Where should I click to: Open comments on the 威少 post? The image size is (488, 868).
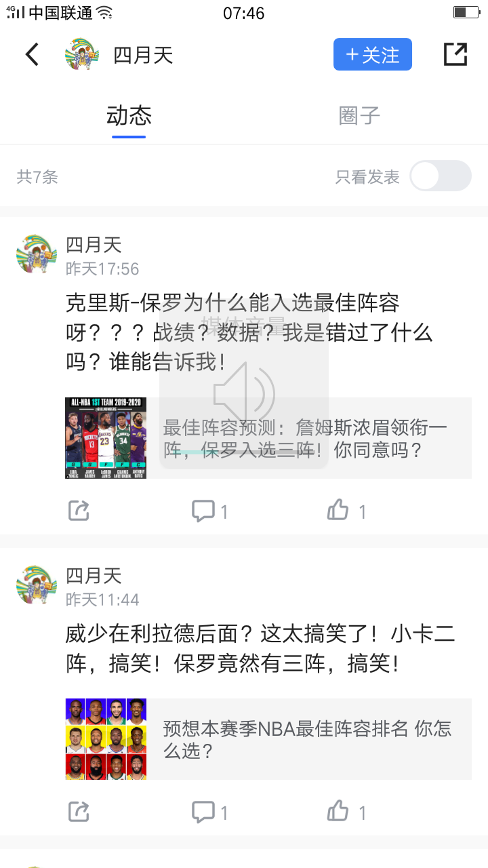point(210,811)
